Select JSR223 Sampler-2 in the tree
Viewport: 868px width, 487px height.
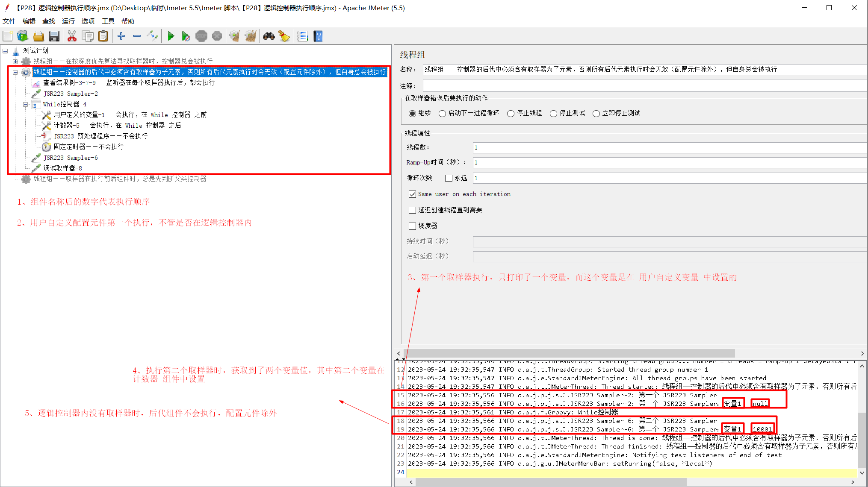(x=71, y=94)
